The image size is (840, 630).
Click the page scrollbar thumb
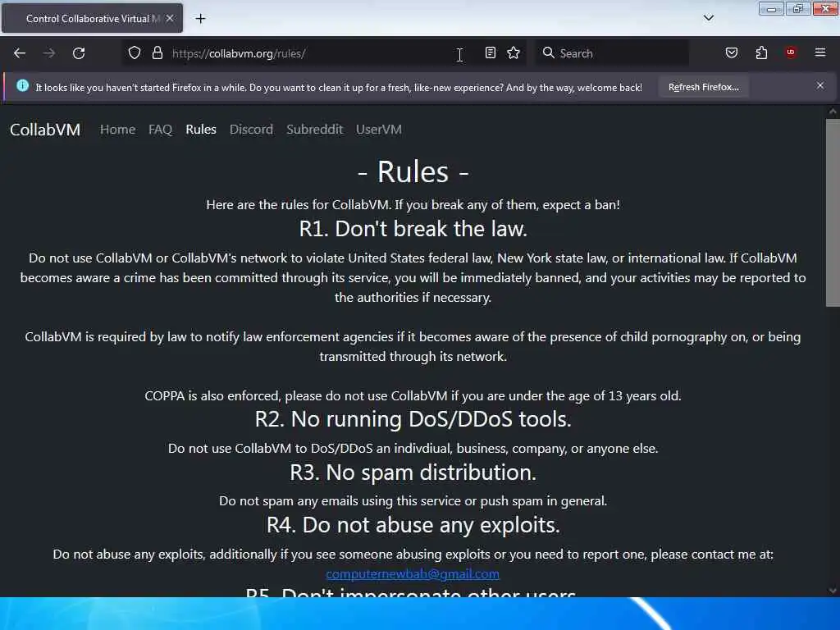click(x=833, y=212)
